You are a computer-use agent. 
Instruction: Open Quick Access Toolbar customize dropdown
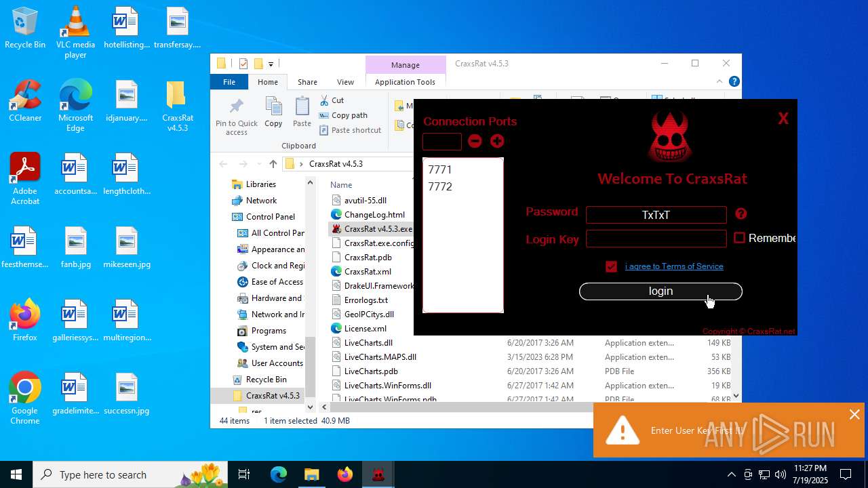pyautogui.click(x=271, y=64)
